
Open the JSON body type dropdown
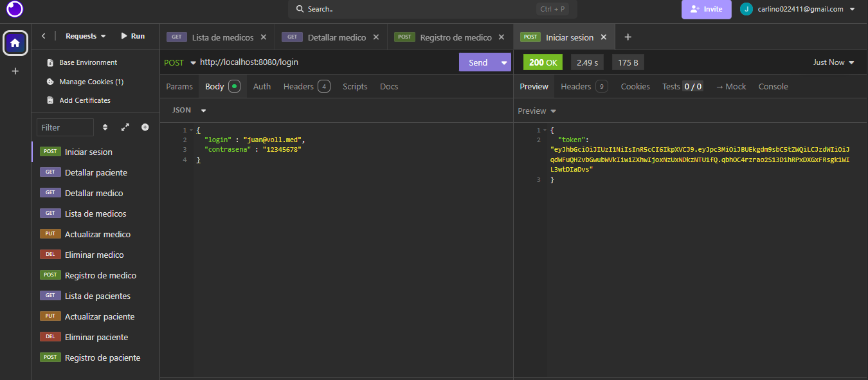pos(189,111)
